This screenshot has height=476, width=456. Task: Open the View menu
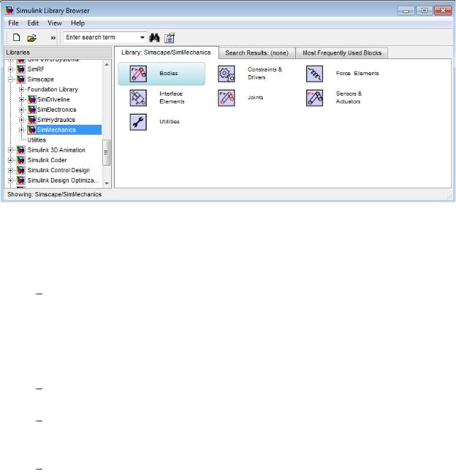coord(55,23)
